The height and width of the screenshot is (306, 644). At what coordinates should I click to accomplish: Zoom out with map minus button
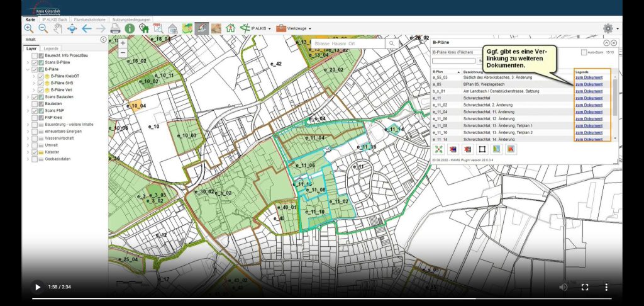[123, 52]
